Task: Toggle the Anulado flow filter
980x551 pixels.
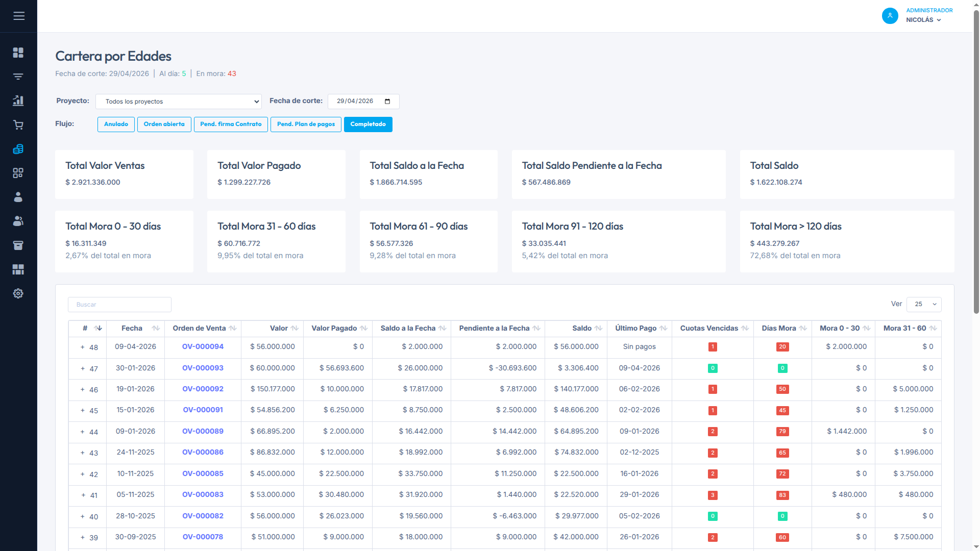Action: pyautogui.click(x=116, y=124)
